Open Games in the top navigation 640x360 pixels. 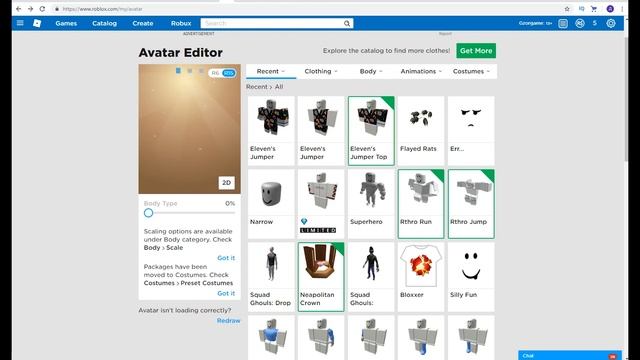pyautogui.click(x=66, y=23)
